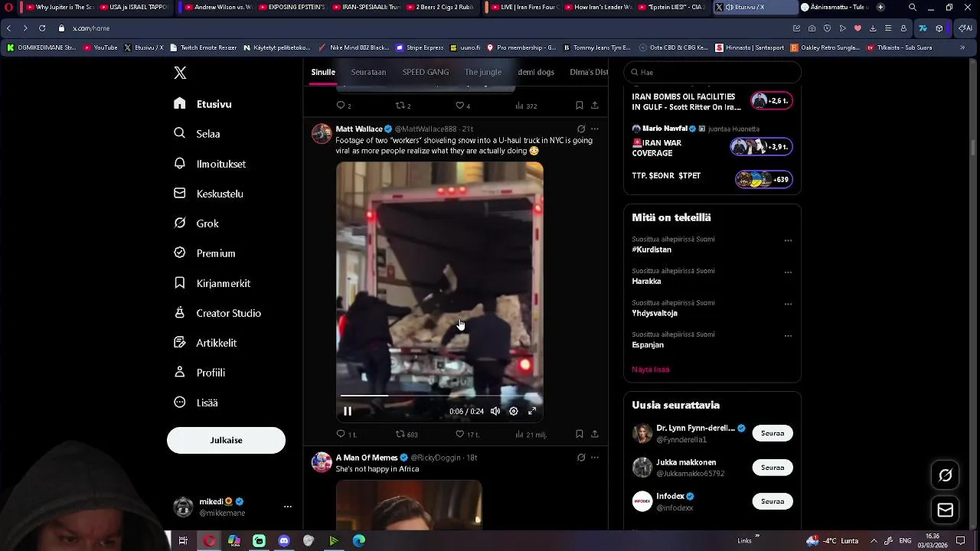The width and height of the screenshot is (980, 551).
Task: Open more options on A Man Of Memes post
Action: coord(595,458)
